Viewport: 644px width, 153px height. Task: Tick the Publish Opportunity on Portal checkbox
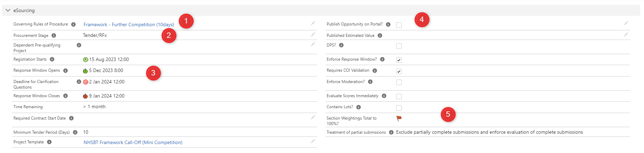click(399, 25)
